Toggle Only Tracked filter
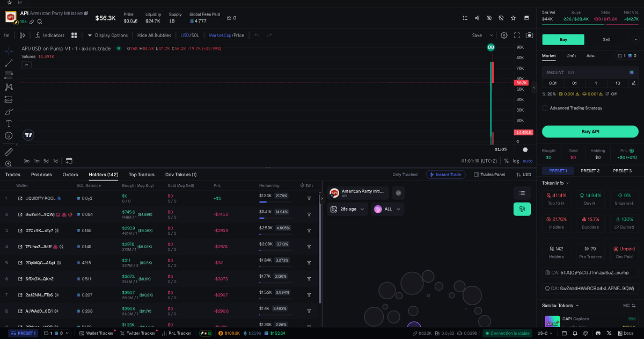This screenshot has width=644, height=339. coord(405,175)
